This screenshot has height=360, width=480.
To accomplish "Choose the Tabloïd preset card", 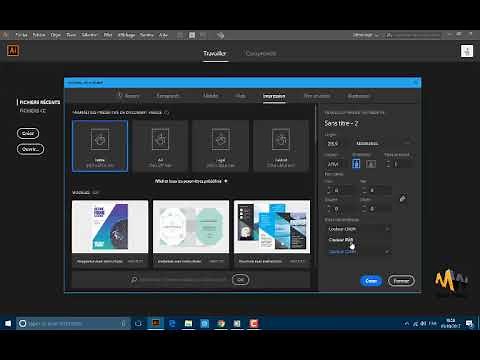I will (x=281, y=146).
